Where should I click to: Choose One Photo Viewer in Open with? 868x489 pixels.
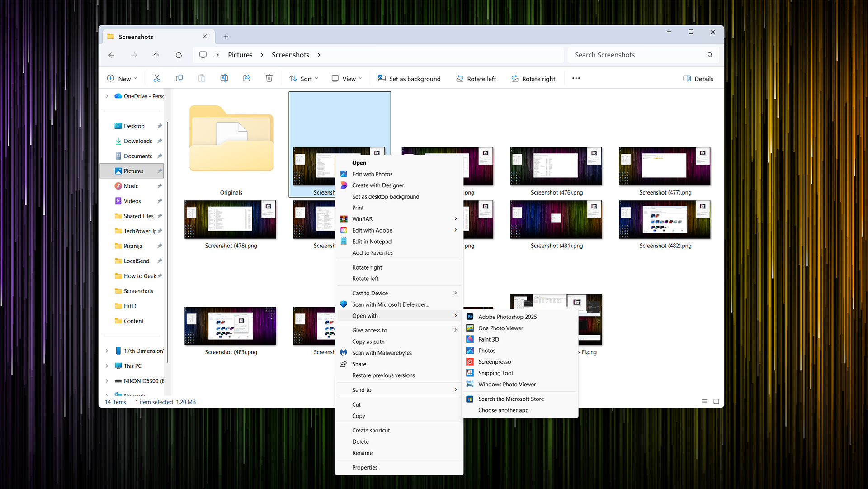click(x=520, y=328)
